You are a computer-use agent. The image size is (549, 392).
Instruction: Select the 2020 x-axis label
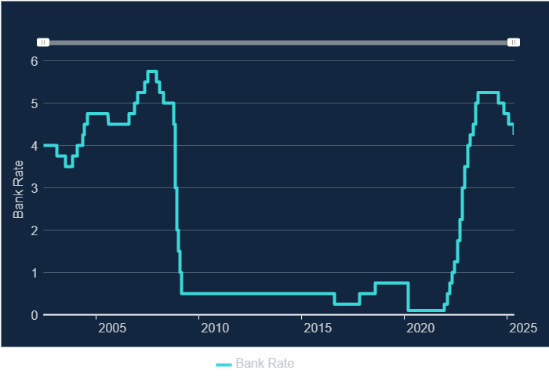click(x=420, y=328)
